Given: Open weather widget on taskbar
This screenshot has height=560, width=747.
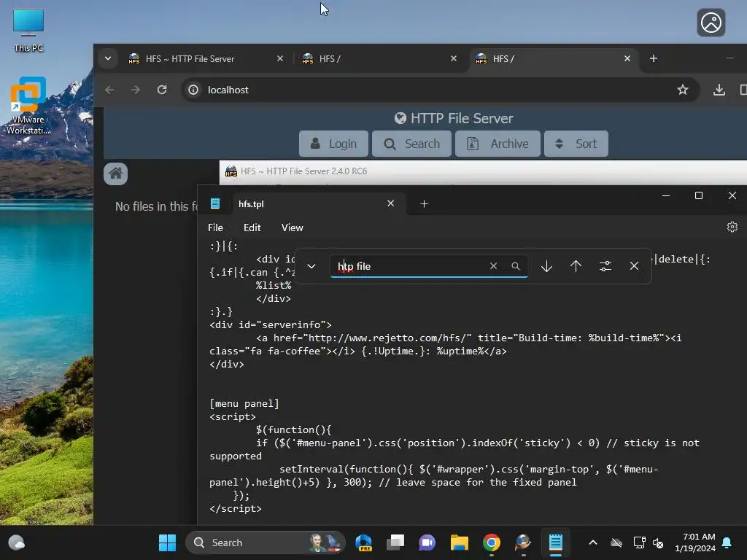Looking at the screenshot, I should click(17, 542).
